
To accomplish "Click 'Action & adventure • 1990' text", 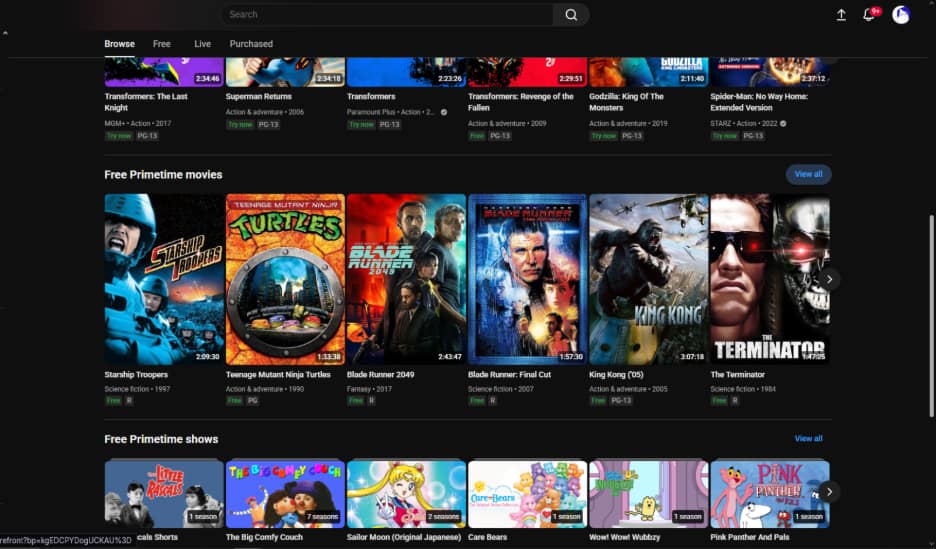I will coord(264,389).
